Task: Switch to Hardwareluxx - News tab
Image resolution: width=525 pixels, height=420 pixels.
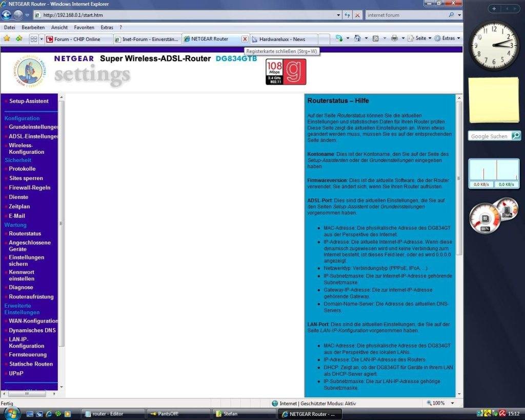Action: 284,39
